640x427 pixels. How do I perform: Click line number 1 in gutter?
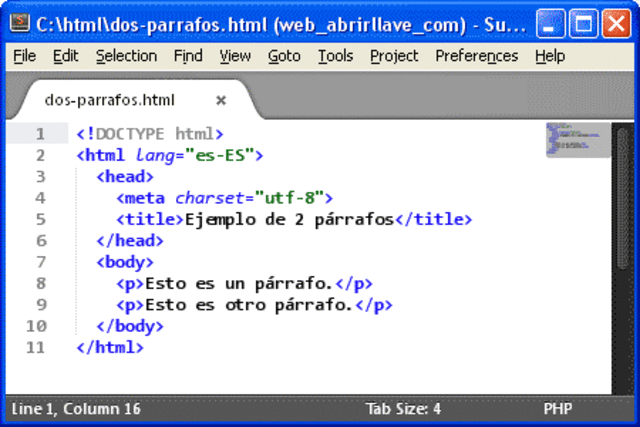(x=40, y=134)
